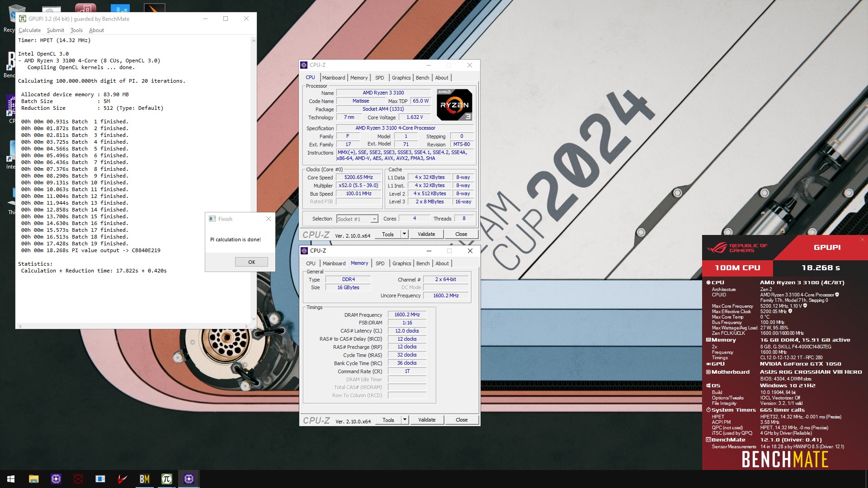Click GPUPI horizontal scrollbar left arrow
The width and height of the screenshot is (868, 488).
[x=20, y=326]
